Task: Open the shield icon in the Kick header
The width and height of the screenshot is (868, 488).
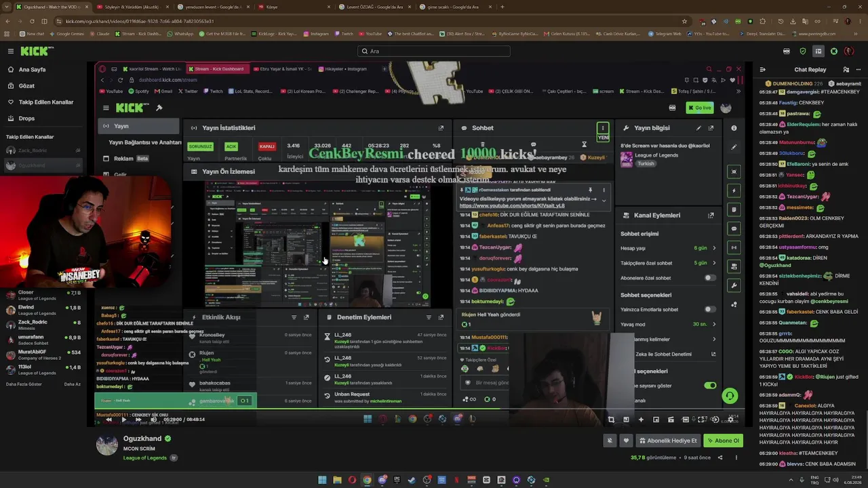Action: (x=803, y=52)
